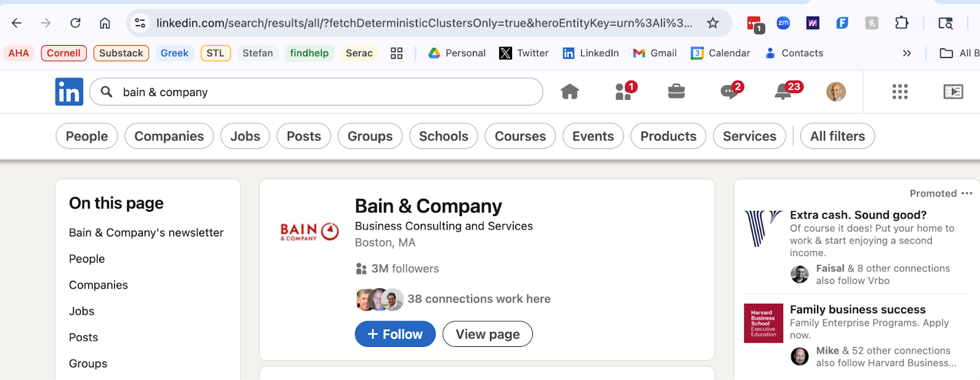Bookmark this page with the star icon
Image resolution: width=980 pixels, height=380 pixels.
tap(713, 23)
